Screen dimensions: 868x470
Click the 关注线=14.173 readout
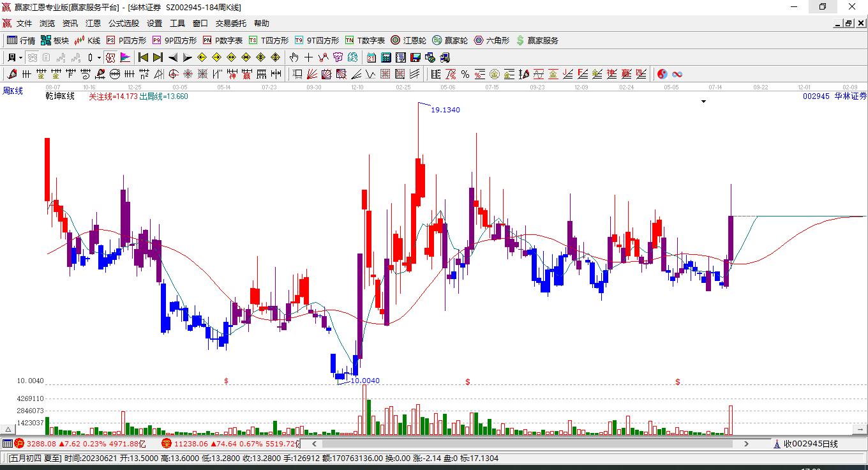(113, 96)
